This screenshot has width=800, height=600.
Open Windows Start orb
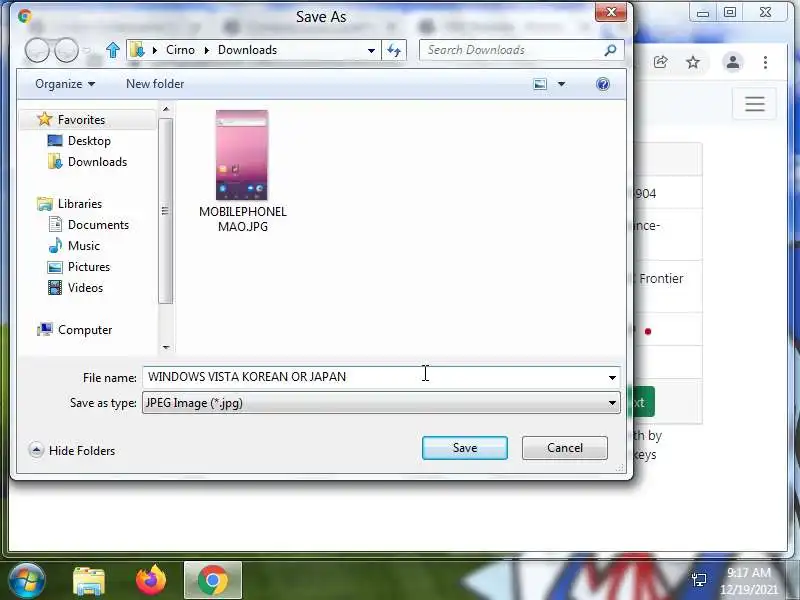[27, 581]
